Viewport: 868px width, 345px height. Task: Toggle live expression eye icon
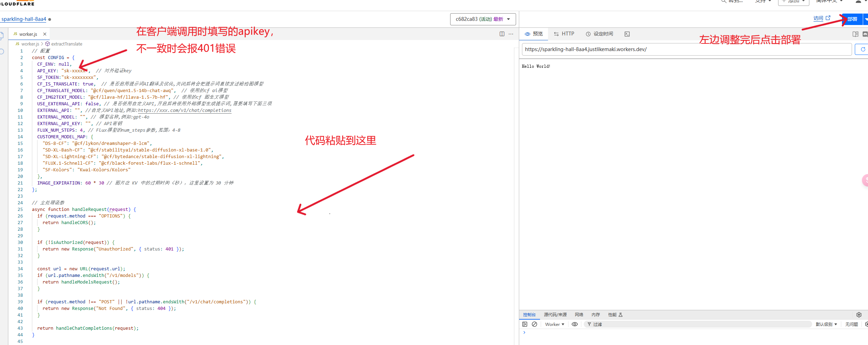(x=575, y=324)
